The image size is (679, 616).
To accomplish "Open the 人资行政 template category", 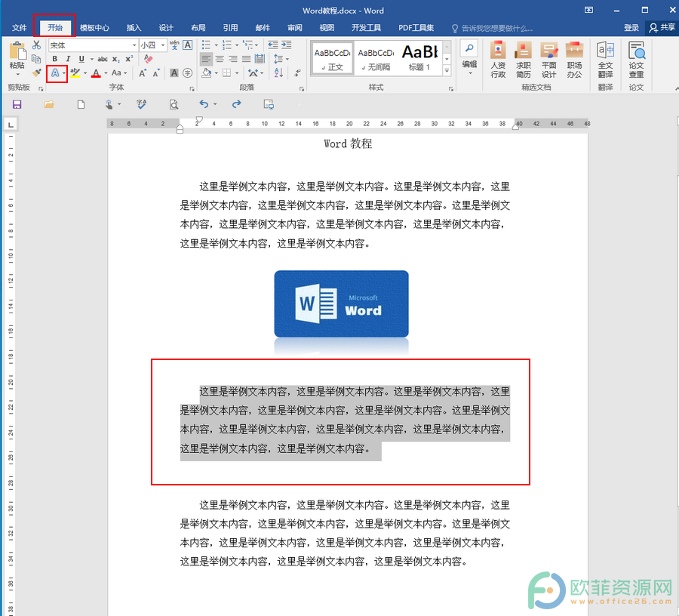I will tap(498, 60).
